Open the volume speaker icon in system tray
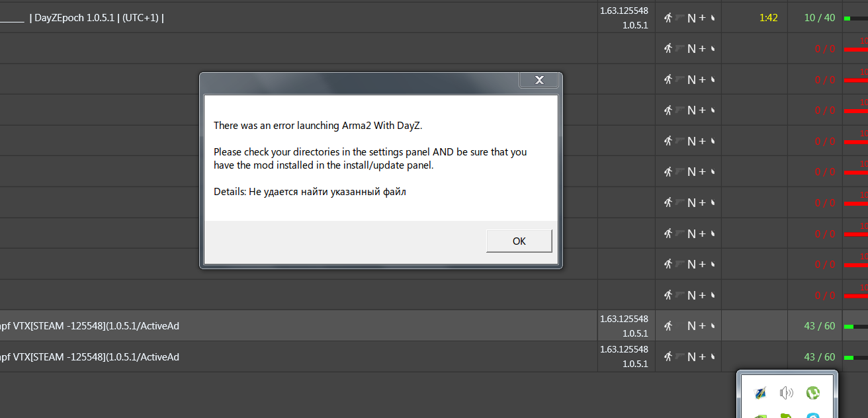Screen dimensions: 868x418 [x=787, y=394]
